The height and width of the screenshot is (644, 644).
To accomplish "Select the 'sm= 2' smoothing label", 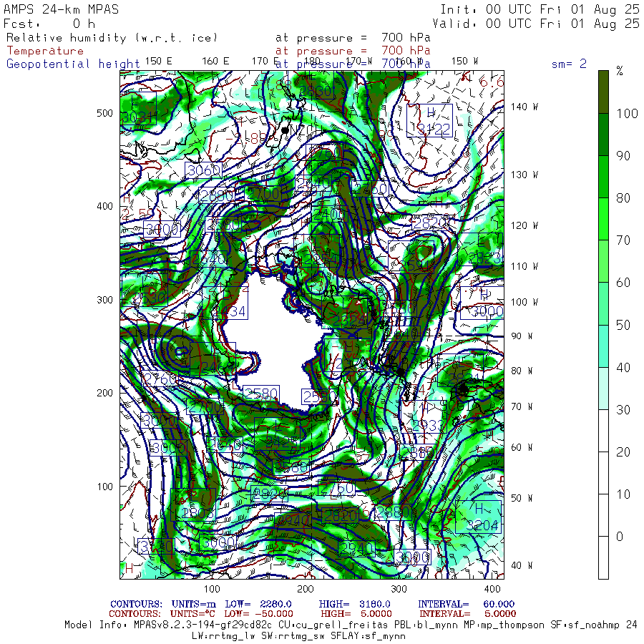I will coord(570,64).
